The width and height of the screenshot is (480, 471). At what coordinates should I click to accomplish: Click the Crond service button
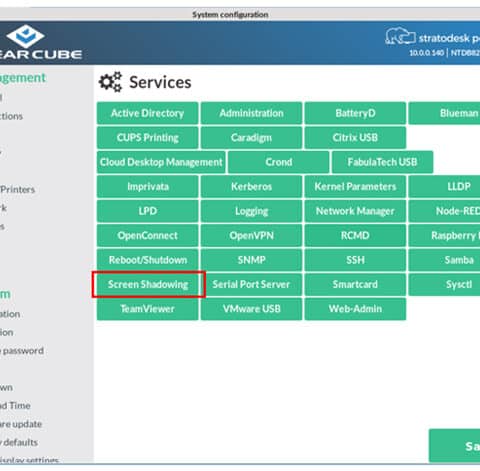click(x=279, y=162)
